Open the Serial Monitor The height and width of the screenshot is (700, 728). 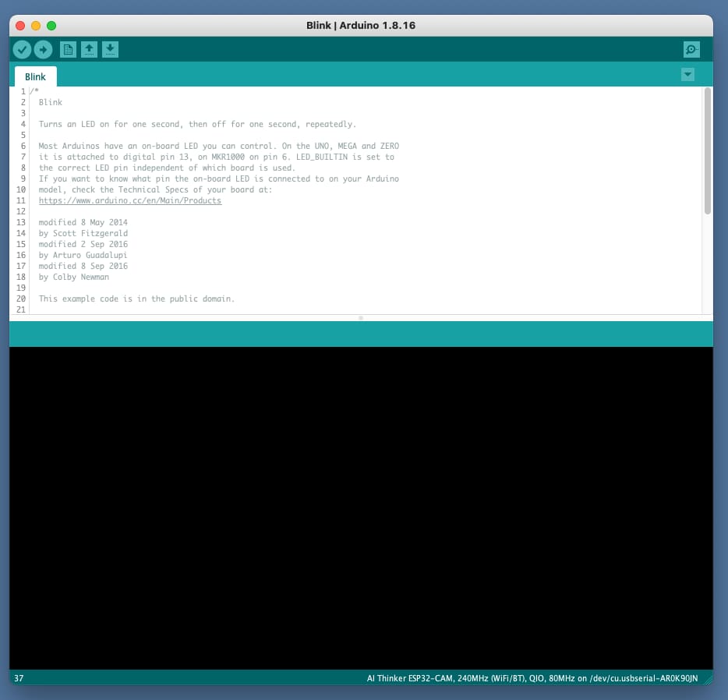coord(691,50)
